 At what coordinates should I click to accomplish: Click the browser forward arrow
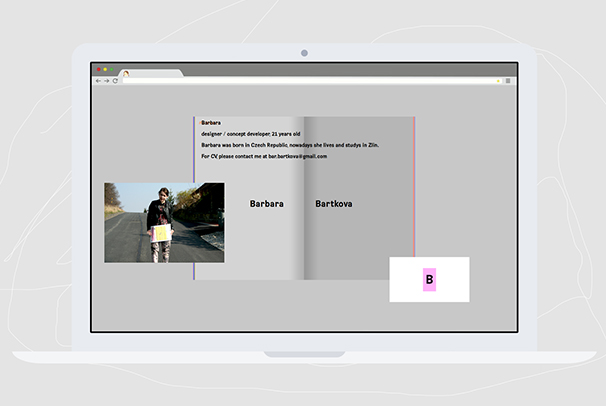(107, 80)
